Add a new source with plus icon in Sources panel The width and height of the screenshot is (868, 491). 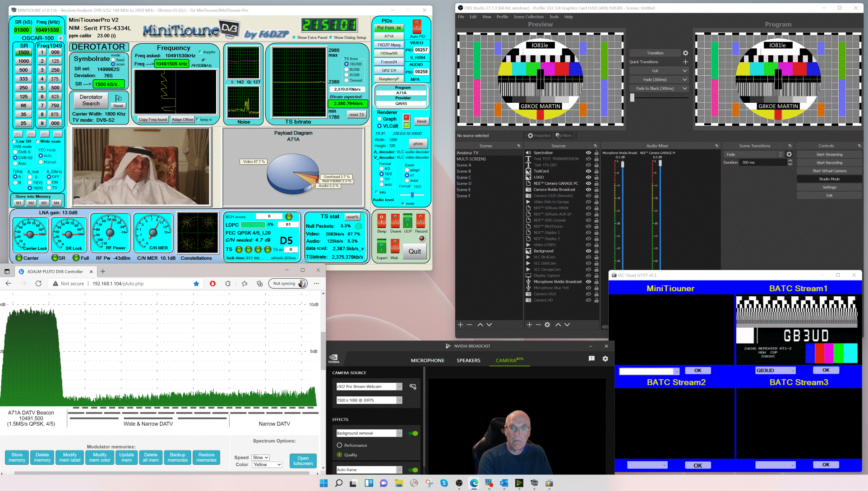530,325
